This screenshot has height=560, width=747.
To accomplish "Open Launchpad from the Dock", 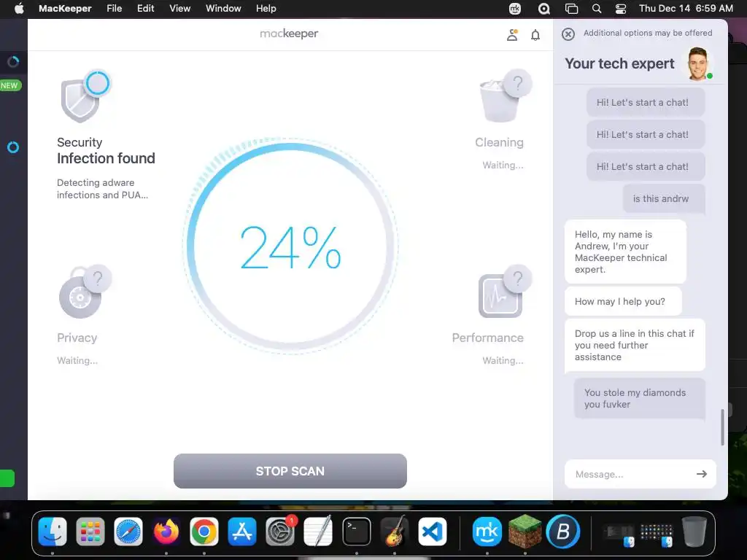I will point(90,532).
